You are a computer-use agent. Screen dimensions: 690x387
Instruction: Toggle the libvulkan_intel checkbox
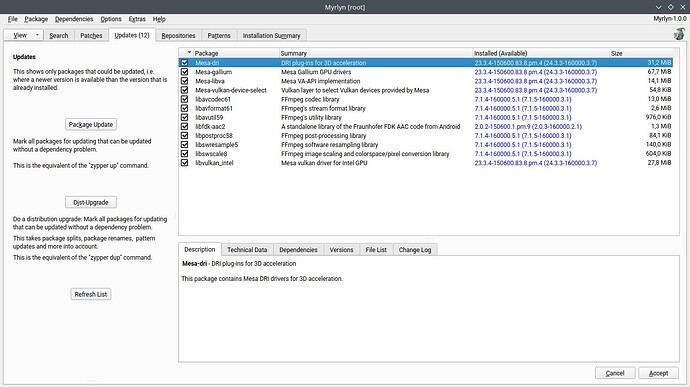[184, 163]
